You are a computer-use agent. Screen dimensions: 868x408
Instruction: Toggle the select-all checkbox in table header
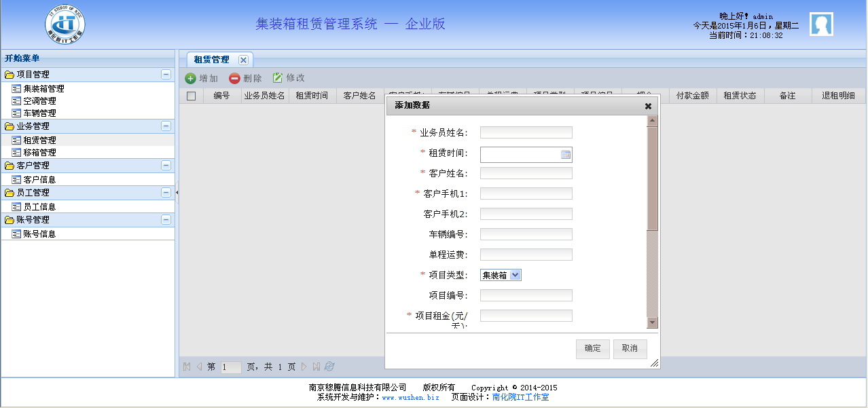coord(191,96)
